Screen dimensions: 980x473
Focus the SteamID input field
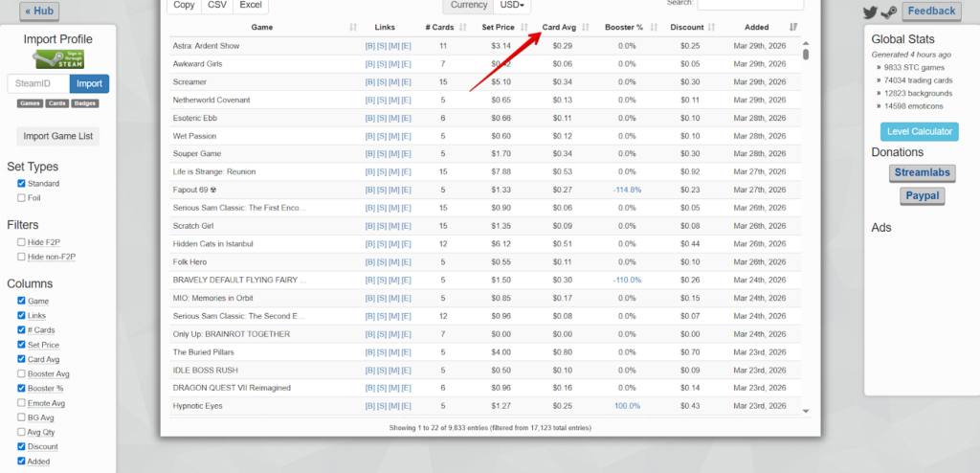click(x=38, y=84)
